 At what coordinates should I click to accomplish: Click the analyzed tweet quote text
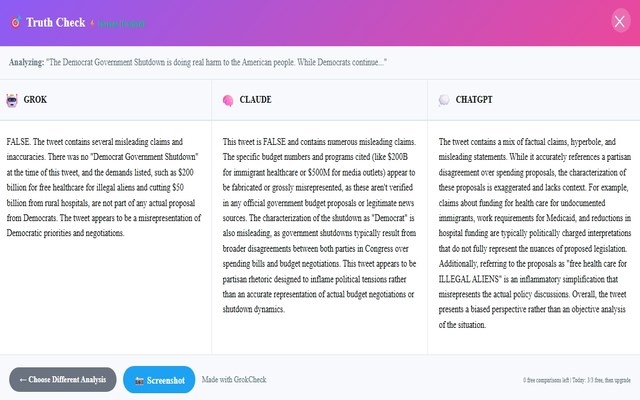(x=225, y=62)
